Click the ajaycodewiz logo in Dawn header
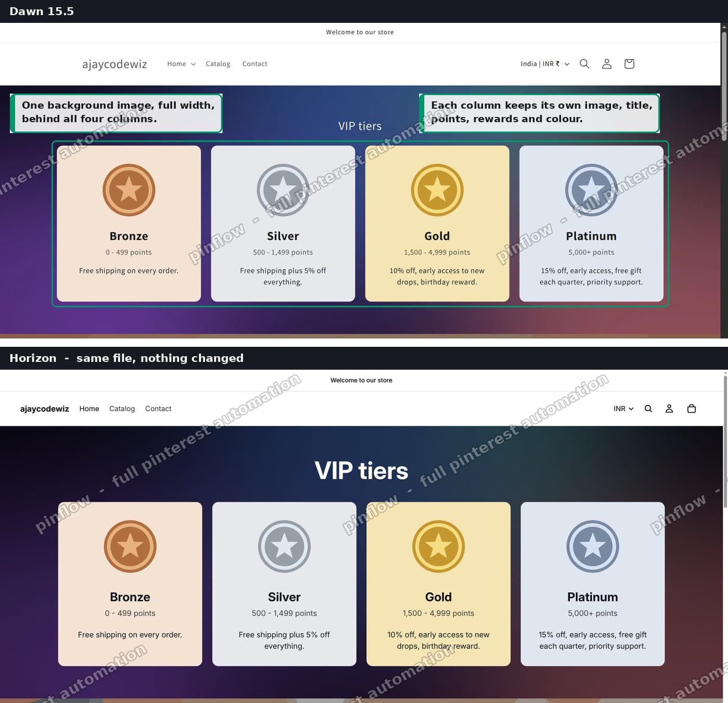The image size is (728, 703). tap(114, 64)
